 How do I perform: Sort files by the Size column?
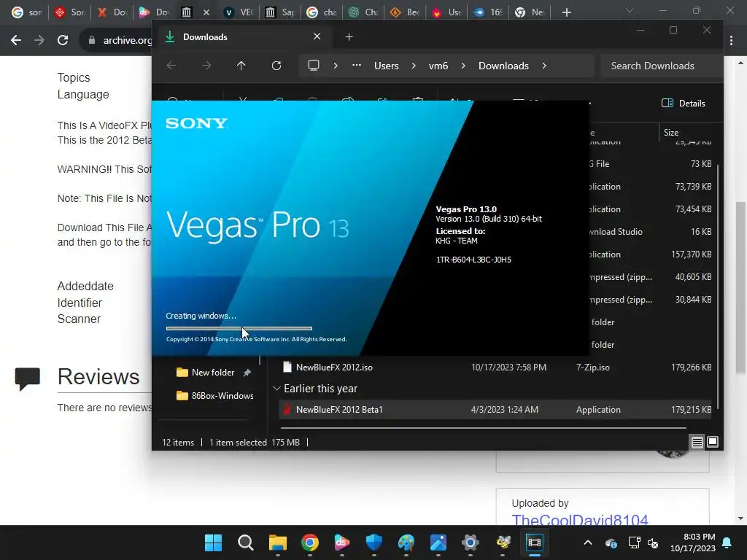pos(671,133)
